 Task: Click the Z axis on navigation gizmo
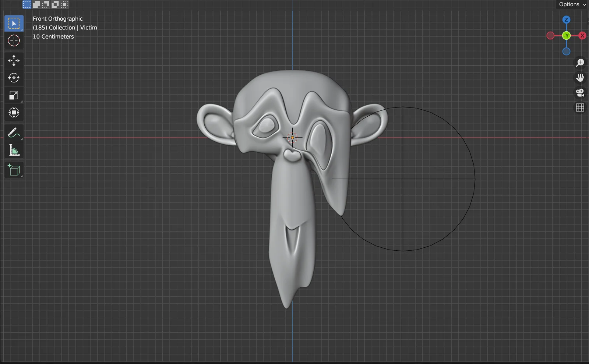566,20
